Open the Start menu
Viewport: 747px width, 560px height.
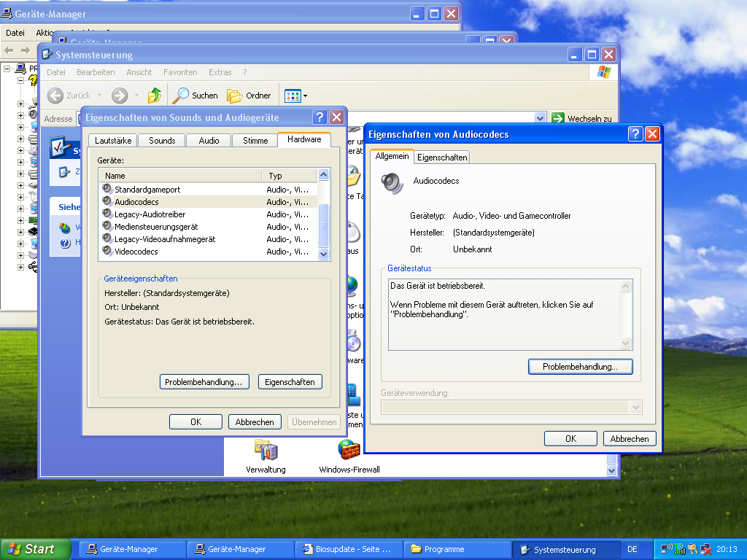[36, 549]
